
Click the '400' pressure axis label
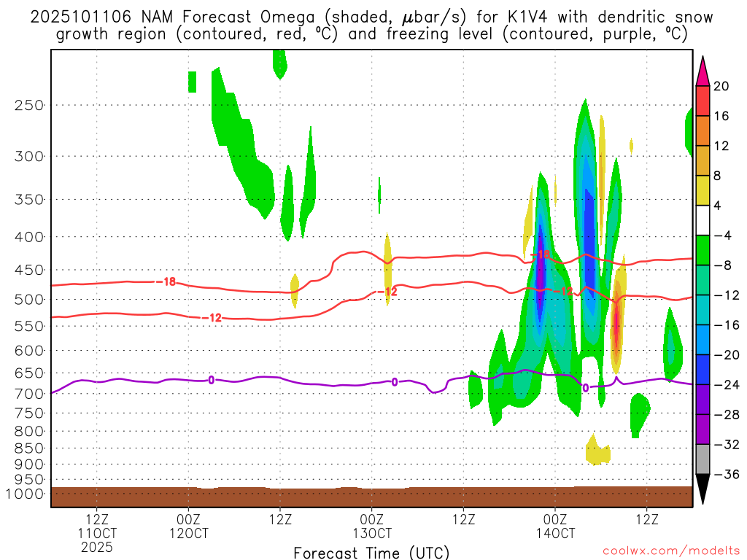point(29,237)
